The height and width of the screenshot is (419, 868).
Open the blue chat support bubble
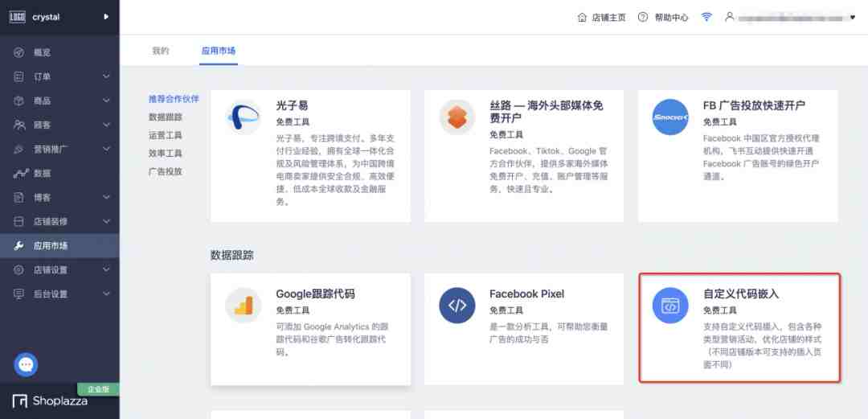point(26,364)
